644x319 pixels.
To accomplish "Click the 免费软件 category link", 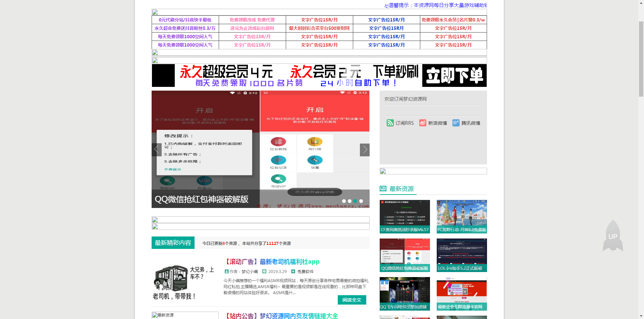I will tap(305, 272).
